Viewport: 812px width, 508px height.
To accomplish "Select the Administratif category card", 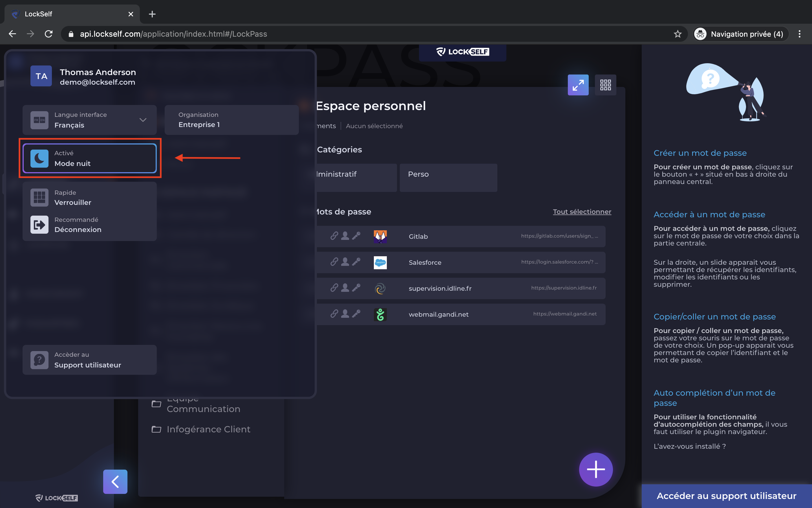I will click(x=357, y=178).
